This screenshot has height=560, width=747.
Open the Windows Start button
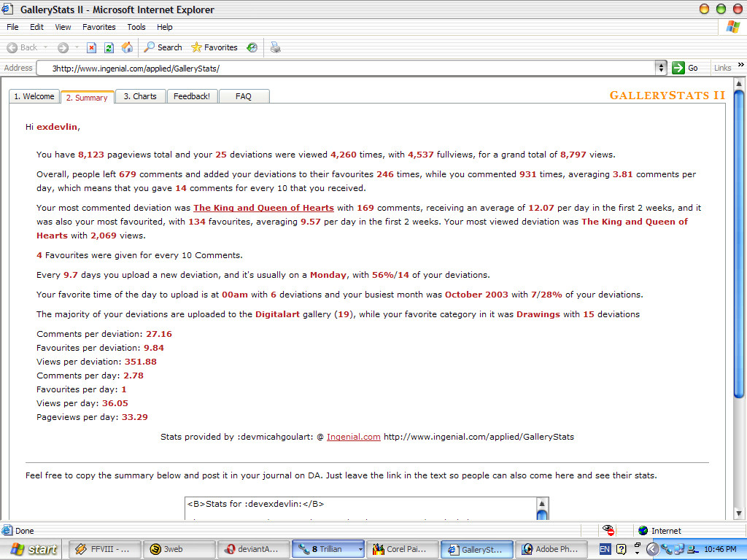coord(33,549)
